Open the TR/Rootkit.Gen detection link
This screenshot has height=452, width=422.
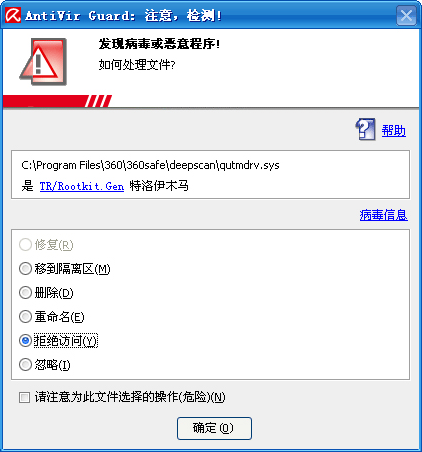(x=82, y=186)
